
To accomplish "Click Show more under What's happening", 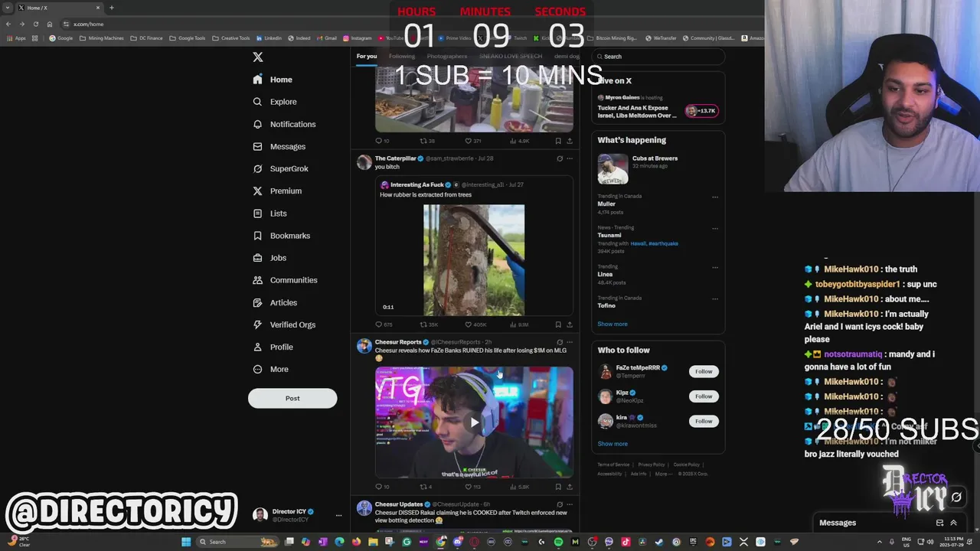I will tap(612, 324).
